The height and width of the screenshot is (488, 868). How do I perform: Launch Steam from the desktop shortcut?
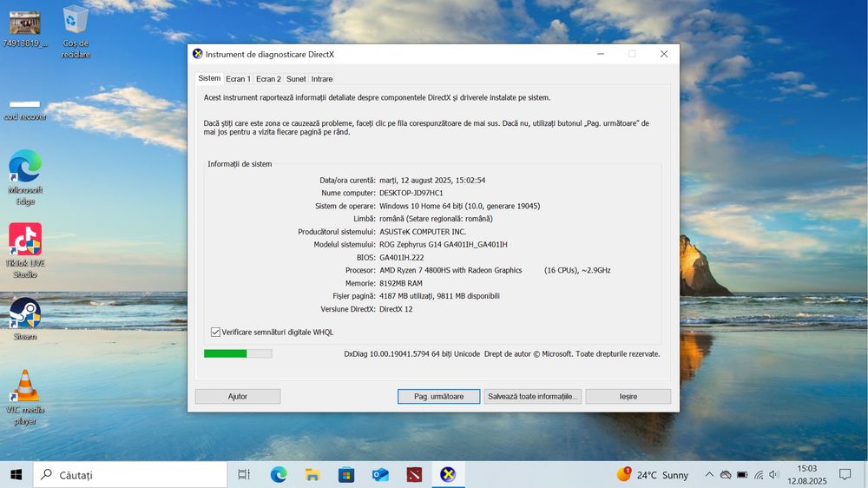click(25, 319)
